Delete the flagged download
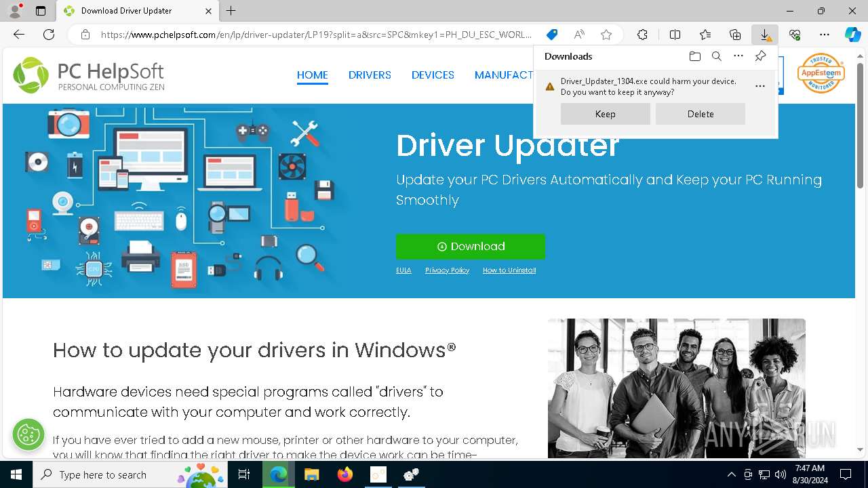Viewport: 868px width, 488px height. coord(701,114)
